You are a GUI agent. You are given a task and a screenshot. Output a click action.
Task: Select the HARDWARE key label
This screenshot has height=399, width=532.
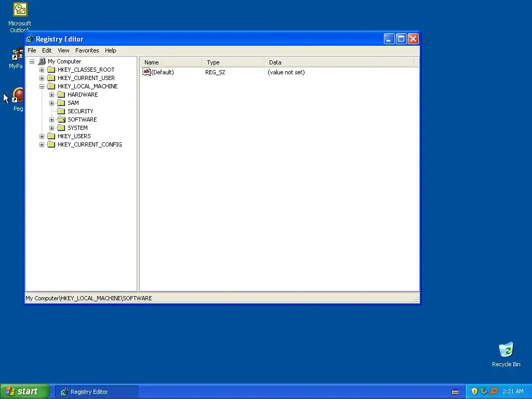click(83, 95)
